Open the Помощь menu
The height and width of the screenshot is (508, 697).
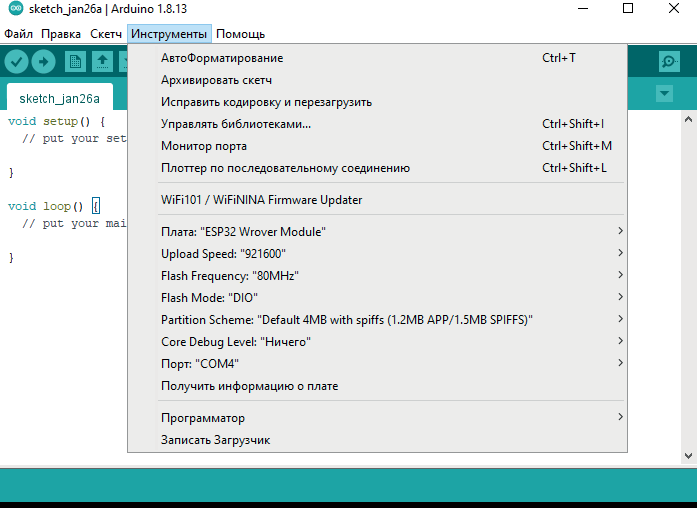(x=240, y=34)
